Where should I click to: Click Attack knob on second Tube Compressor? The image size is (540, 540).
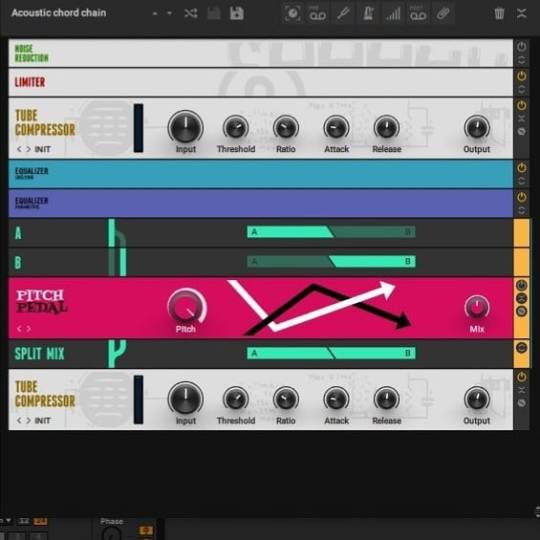(x=336, y=399)
